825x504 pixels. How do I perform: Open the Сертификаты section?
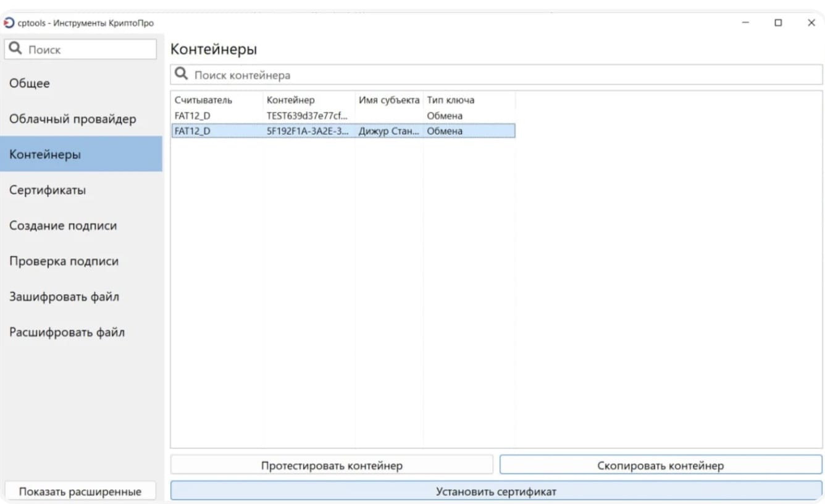48,190
